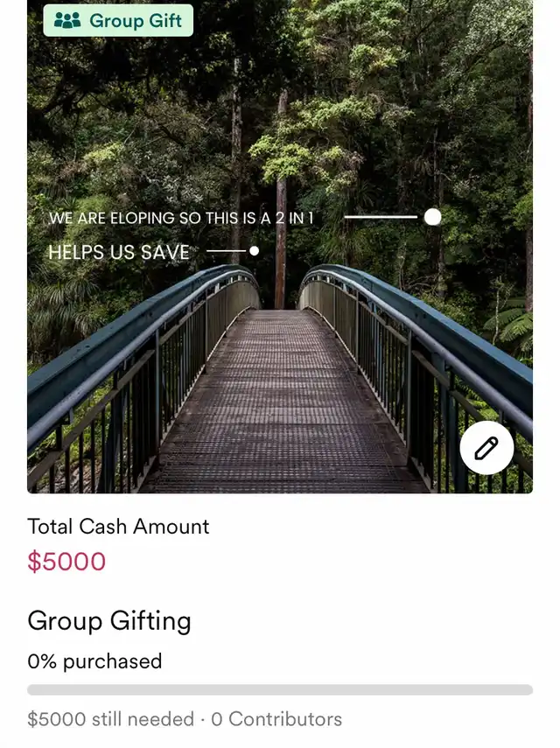560x748 pixels.
Task: Click the long white line after top caption
Action: coord(381,217)
